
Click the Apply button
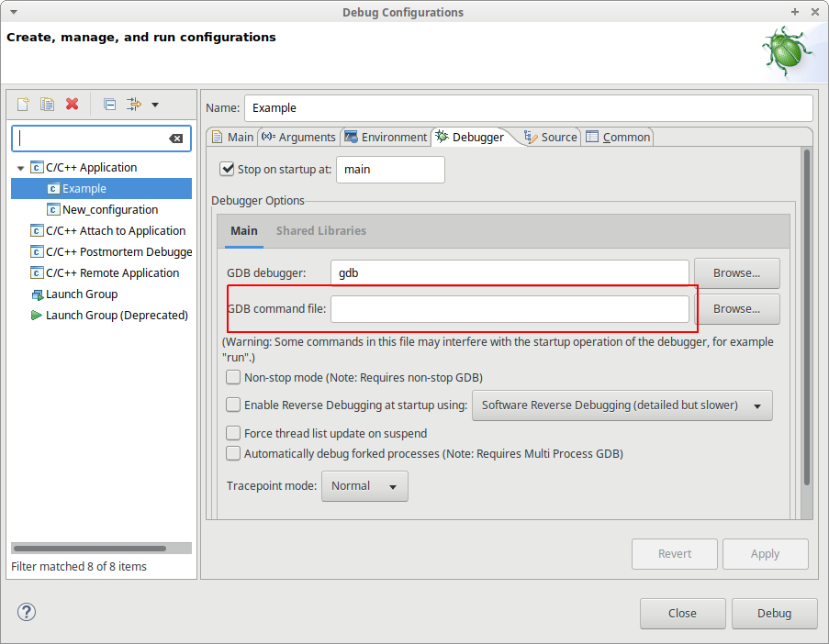click(765, 554)
